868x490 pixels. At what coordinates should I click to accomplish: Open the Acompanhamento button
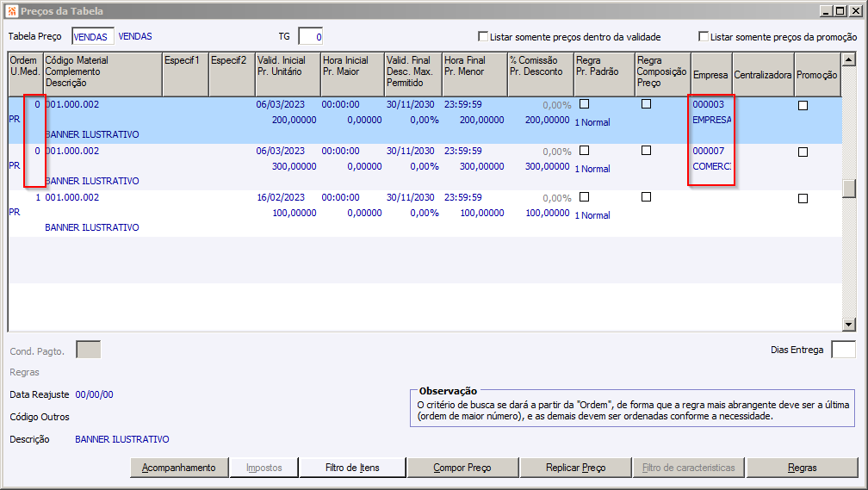coord(179,468)
